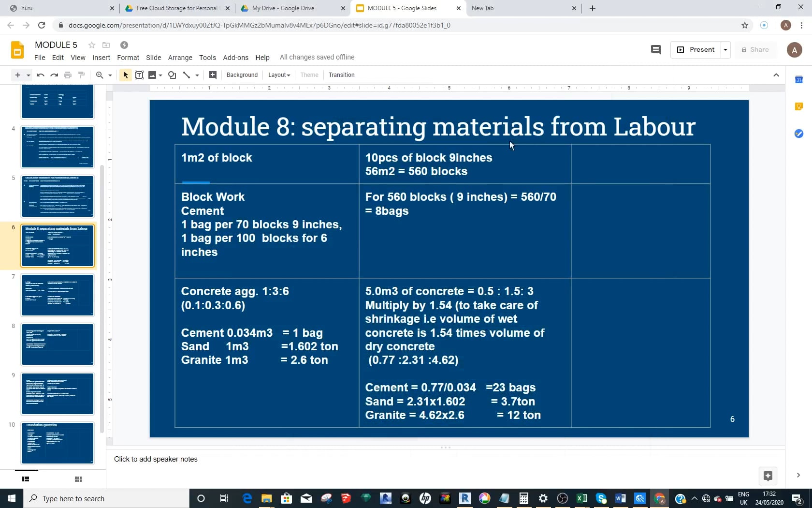The width and height of the screenshot is (812, 508).
Task: Open the View menu
Action: coord(78,58)
